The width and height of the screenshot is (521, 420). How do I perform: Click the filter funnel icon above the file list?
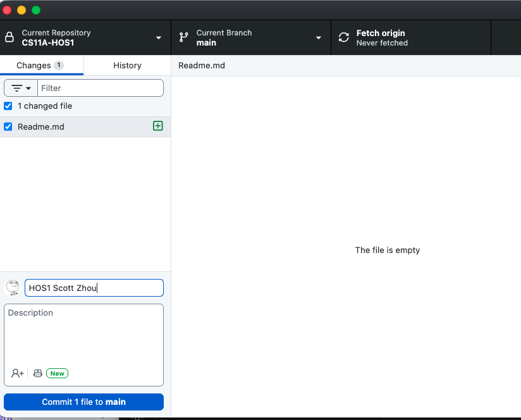point(18,88)
